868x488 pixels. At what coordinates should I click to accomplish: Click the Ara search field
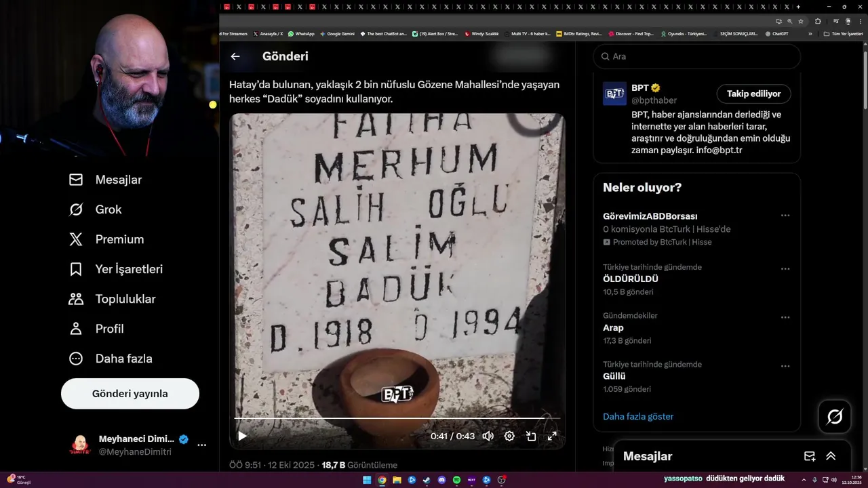point(697,56)
